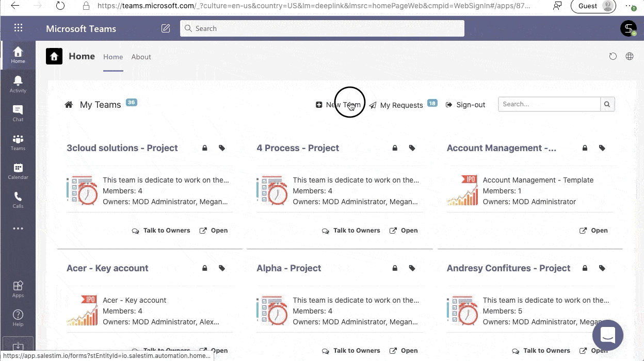Open the Activity bell in sidebar
This screenshot has width=644, height=361.
click(18, 84)
